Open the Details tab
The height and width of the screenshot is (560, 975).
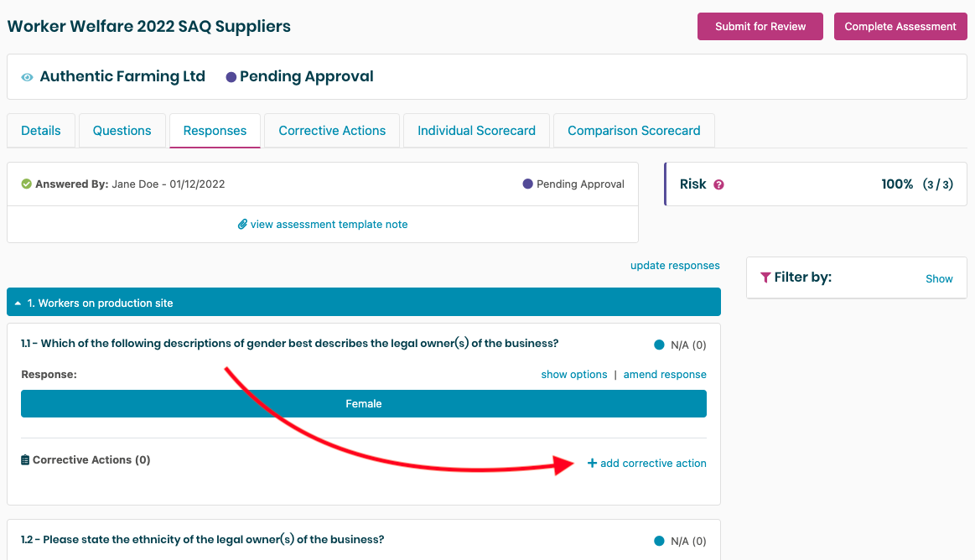point(41,131)
